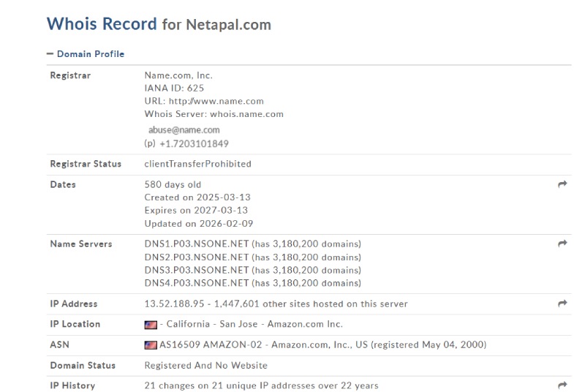Image resolution: width=585 pixels, height=392 pixels.
Task: Click the Registrar Status row label
Action: [x=86, y=164]
